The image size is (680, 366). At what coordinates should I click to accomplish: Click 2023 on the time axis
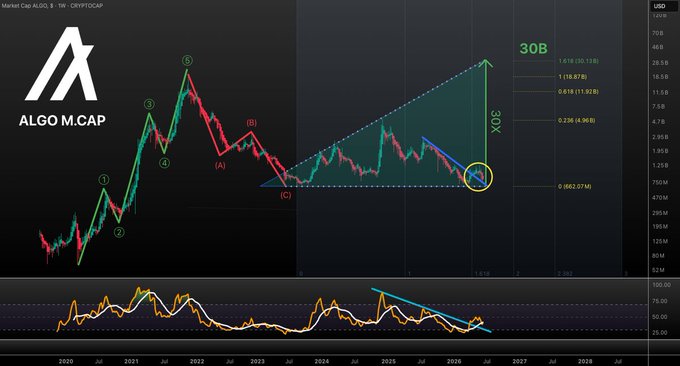pyautogui.click(x=257, y=361)
